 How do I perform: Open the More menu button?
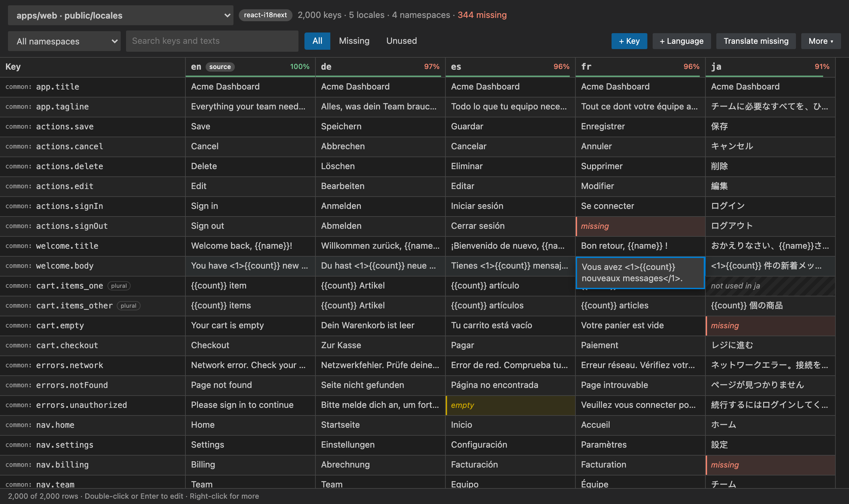pos(821,41)
